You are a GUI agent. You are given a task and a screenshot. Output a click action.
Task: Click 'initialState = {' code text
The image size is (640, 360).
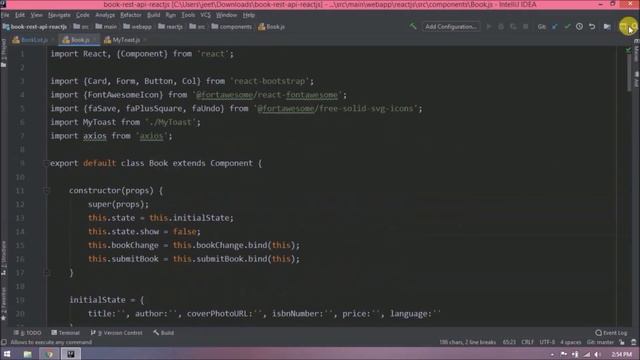[107, 300]
